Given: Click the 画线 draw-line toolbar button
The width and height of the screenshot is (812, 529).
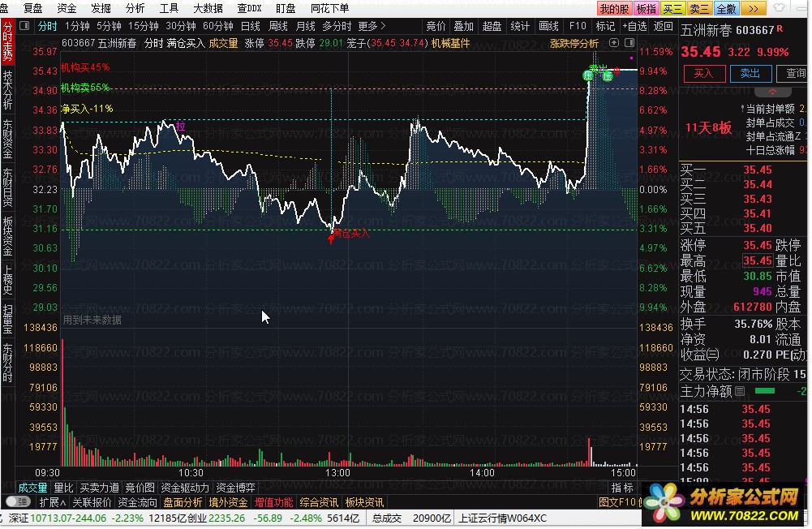Looking at the screenshot, I should 548,26.
